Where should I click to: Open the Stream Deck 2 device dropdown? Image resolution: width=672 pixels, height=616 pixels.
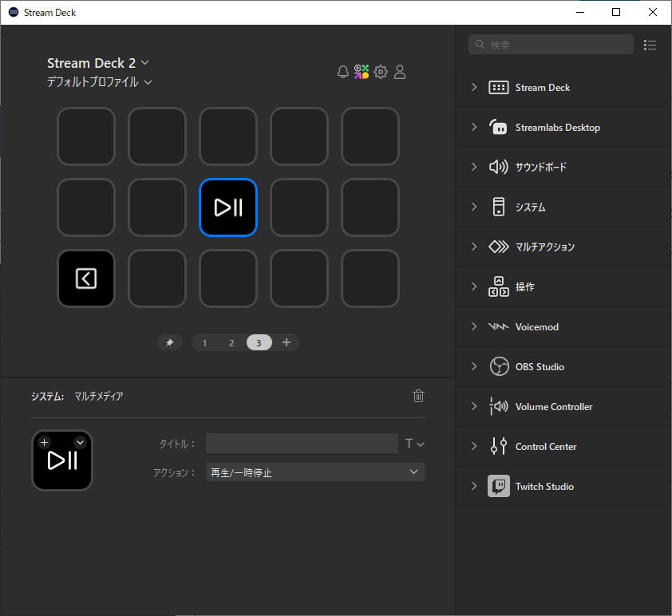pos(98,63)
